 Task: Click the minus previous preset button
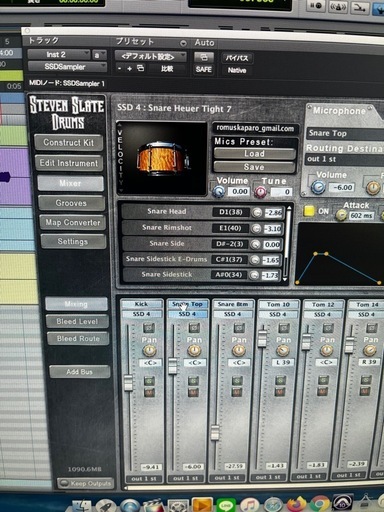tap(120, 69)
